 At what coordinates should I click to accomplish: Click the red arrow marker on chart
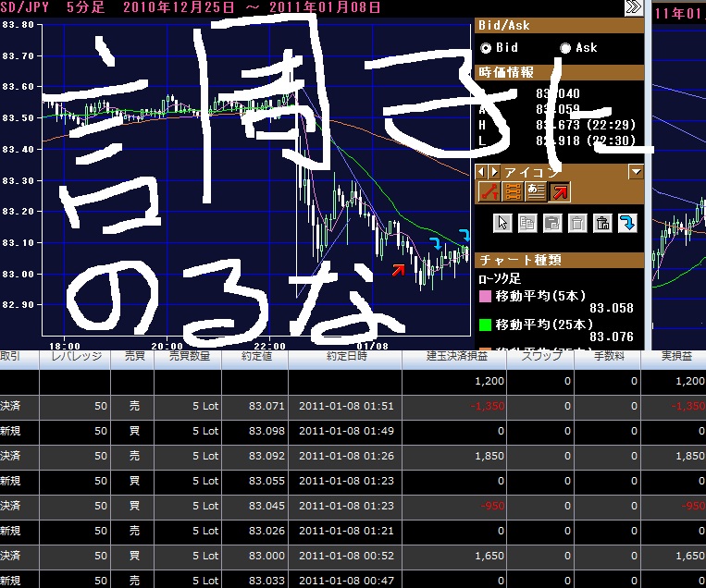[398, 269]
